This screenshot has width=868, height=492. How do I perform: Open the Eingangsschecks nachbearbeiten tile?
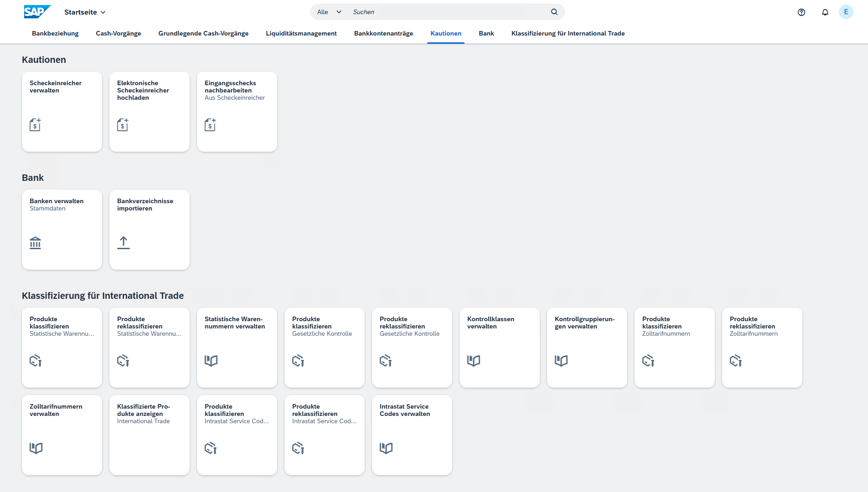[237, 112]
